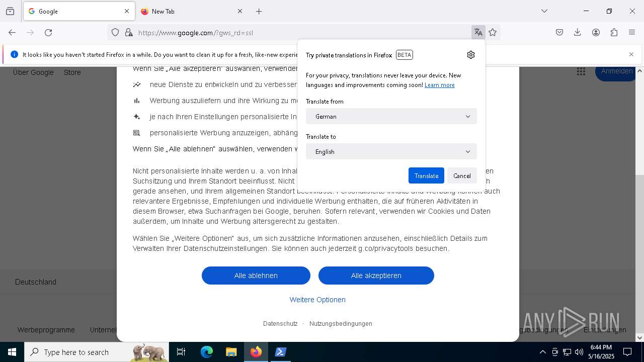Image resolution: width=644 pixels, height=362 pixels.
Task: Open the Store link
Action: [x=72, y=72]
